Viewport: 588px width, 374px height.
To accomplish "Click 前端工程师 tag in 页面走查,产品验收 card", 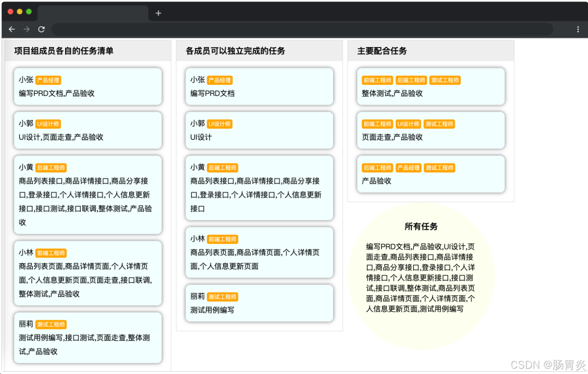I will (x=377, y=124).
